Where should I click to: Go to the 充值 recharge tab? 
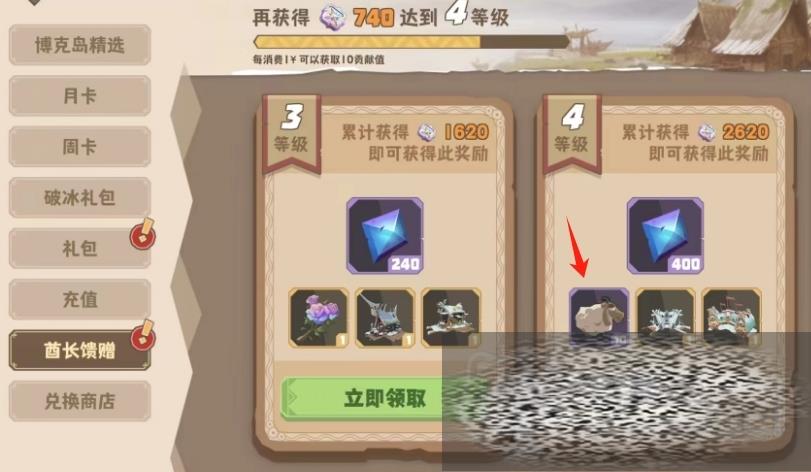pyautogui.click(x=80, y=299)
